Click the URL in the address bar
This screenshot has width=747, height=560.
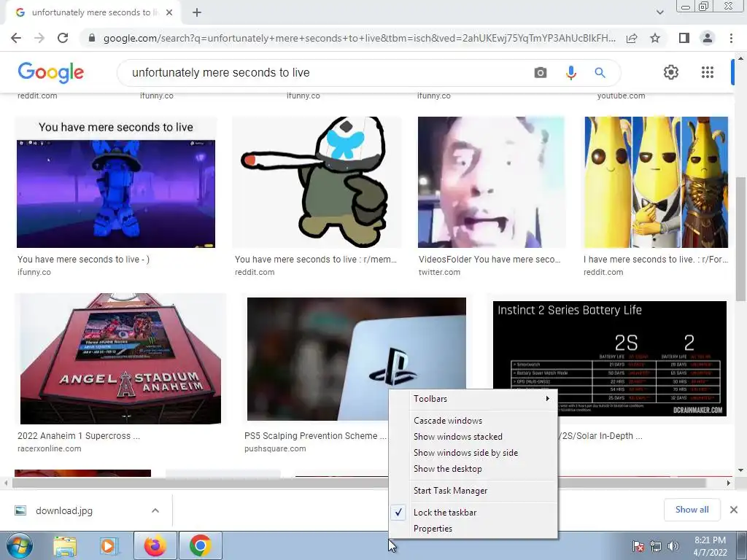coord(359,38)
